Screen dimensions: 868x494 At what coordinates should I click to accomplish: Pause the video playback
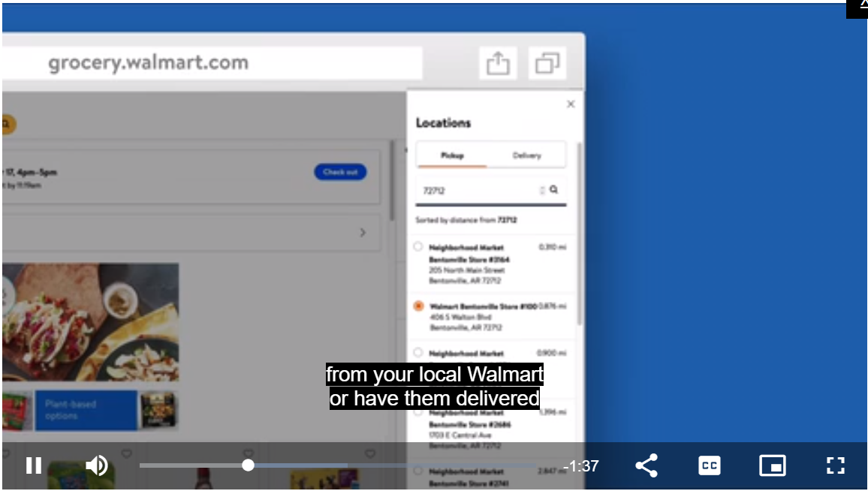click(x=34, y=465)
